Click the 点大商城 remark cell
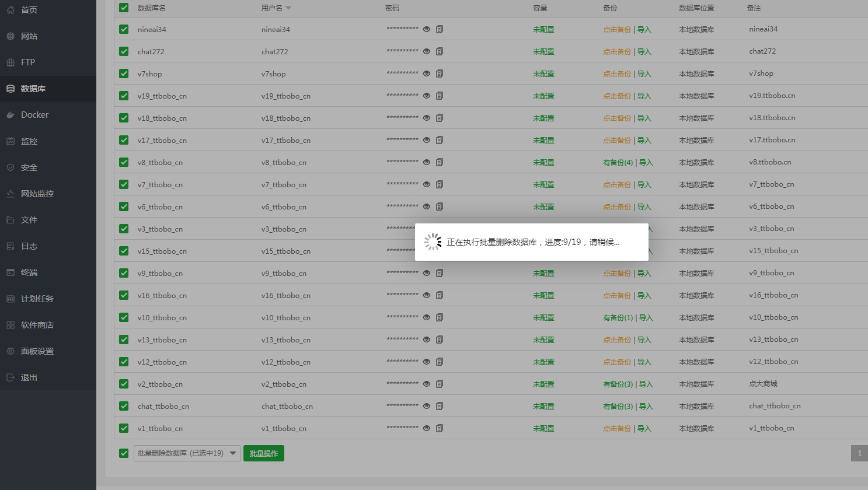Viewport: 868px width, 490px height. click(x=763, y=384)
